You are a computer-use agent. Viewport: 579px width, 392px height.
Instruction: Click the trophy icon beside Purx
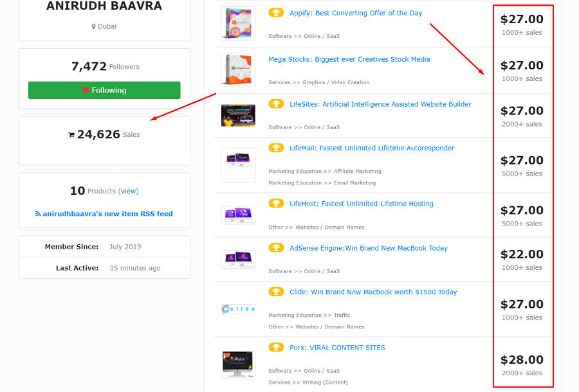point(276,348)
